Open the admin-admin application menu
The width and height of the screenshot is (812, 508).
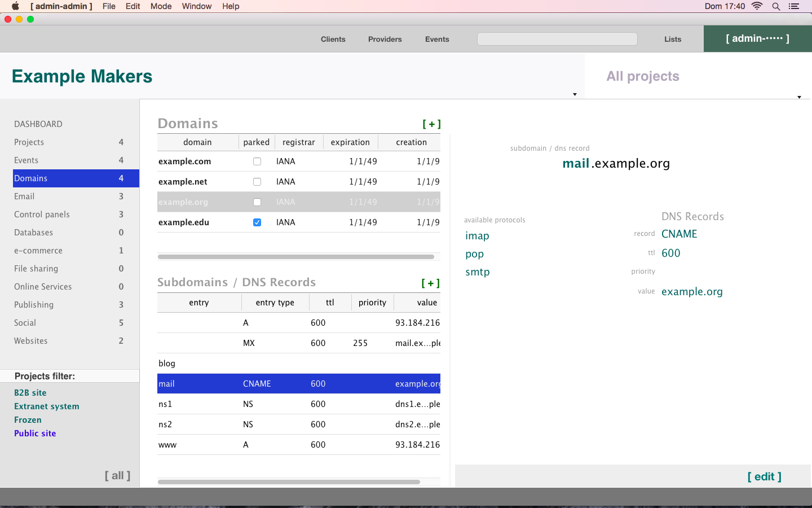pos(61,6)
